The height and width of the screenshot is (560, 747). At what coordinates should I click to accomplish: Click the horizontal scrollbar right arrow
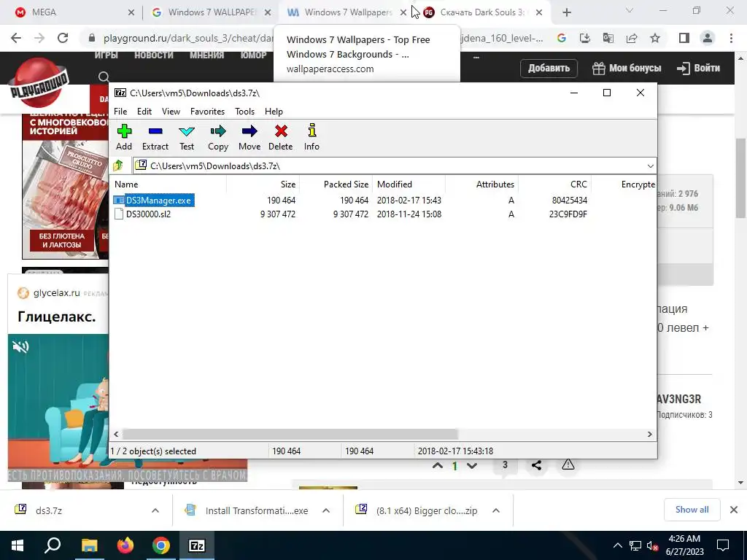pos(650,435)
